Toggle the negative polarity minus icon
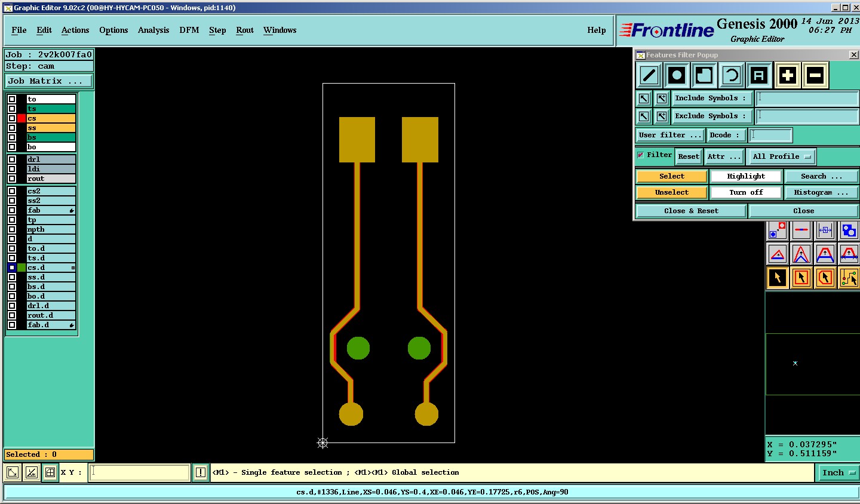The image size is (860, 504). (815, 75)
